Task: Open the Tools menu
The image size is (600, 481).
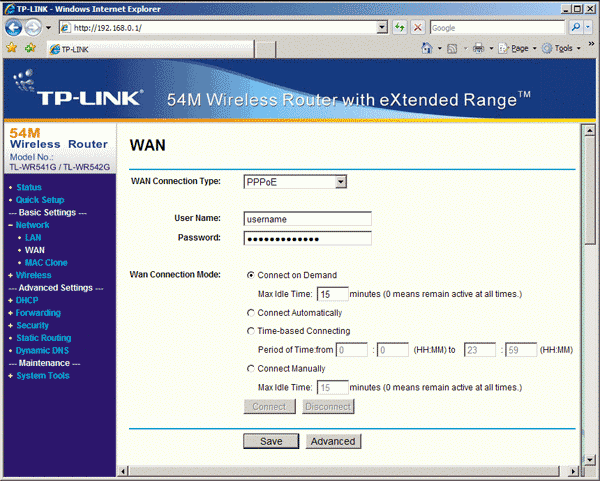Action: [561, 48]
